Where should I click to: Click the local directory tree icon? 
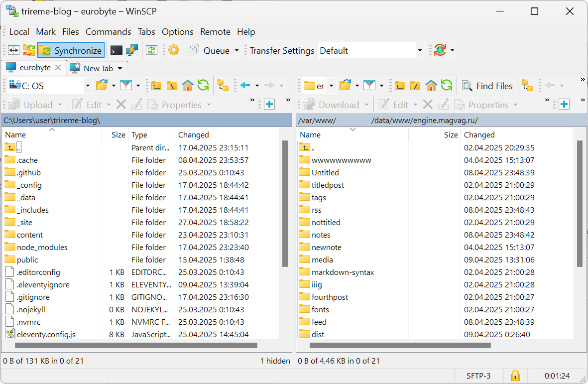pyautogui.click(x=223, y=86)
